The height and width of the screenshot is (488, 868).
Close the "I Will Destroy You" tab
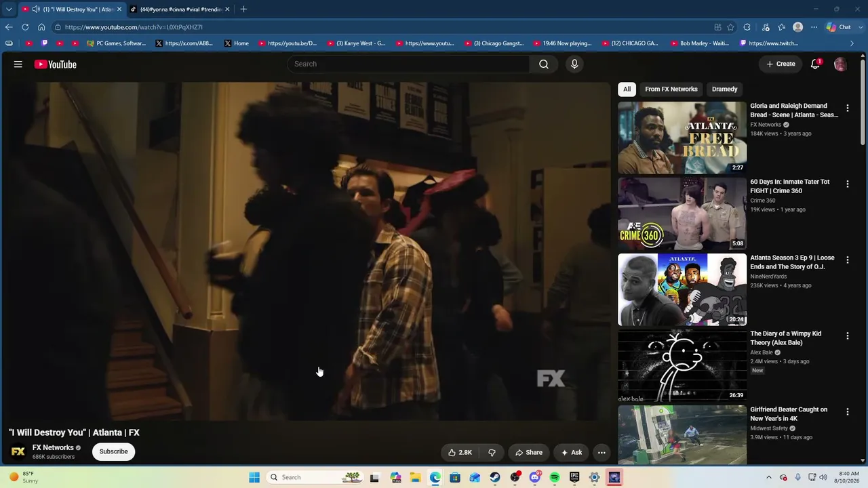[x=119, y=9]
